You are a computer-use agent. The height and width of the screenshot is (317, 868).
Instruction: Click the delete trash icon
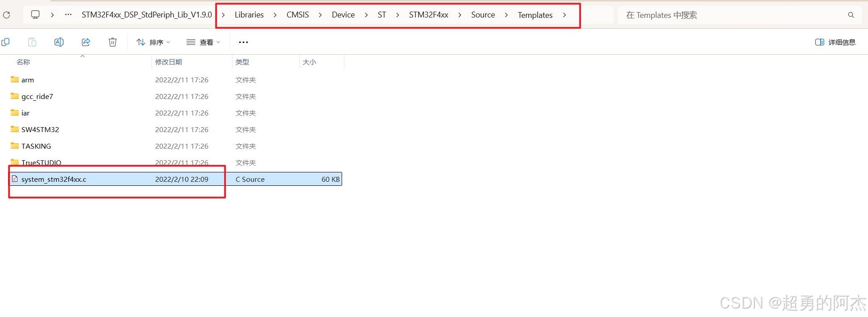pyautogui.click(x=113, y=42)
